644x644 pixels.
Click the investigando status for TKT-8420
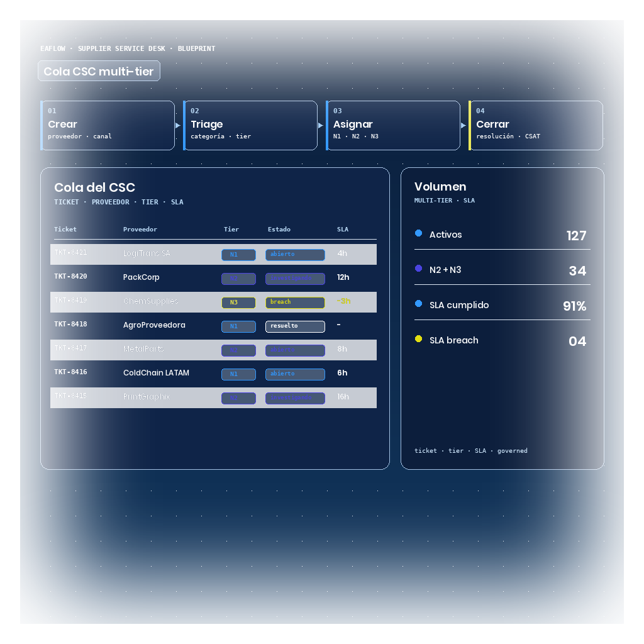click(295, 279)
